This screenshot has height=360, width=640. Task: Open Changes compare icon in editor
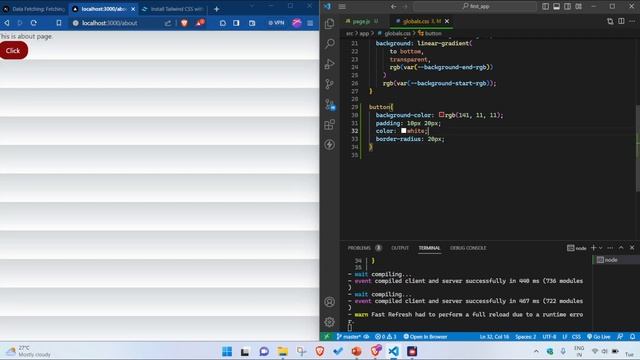tap(610, 21)
